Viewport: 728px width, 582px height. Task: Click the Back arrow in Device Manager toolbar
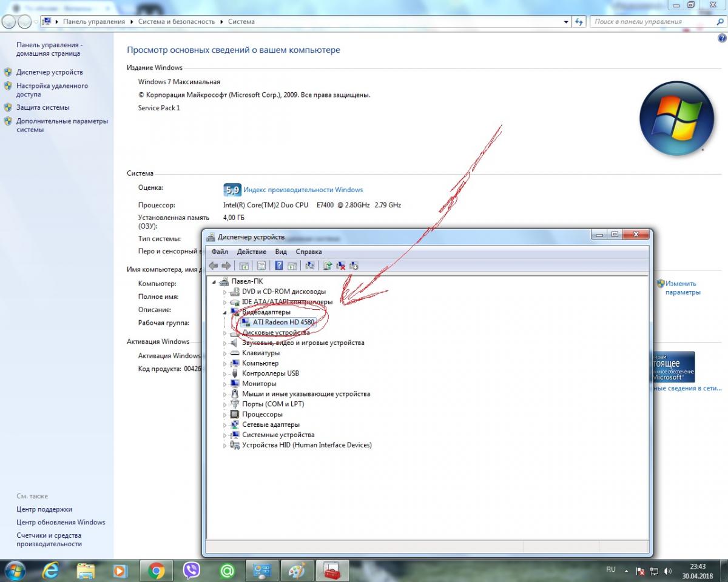(213, 266)
